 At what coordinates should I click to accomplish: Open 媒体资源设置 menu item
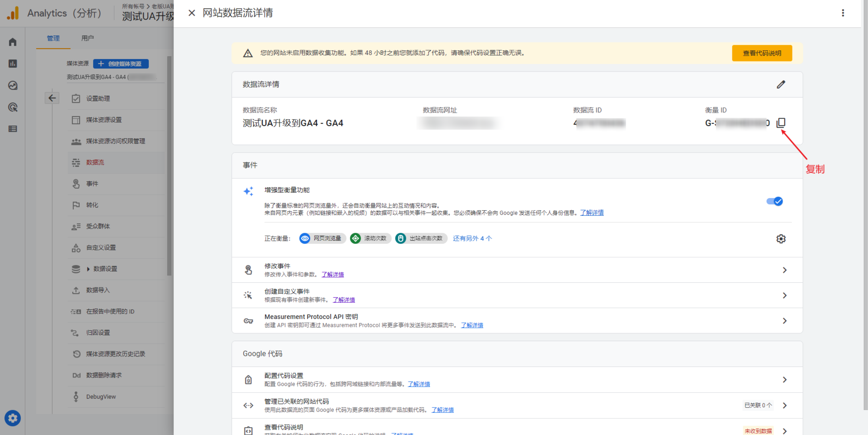point(116,120)
